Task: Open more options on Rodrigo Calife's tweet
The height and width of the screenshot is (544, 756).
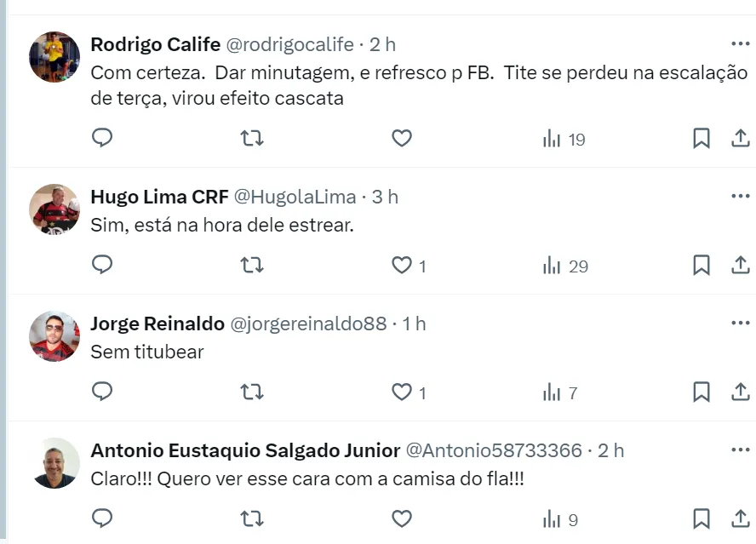Action: tap(740, 44)
